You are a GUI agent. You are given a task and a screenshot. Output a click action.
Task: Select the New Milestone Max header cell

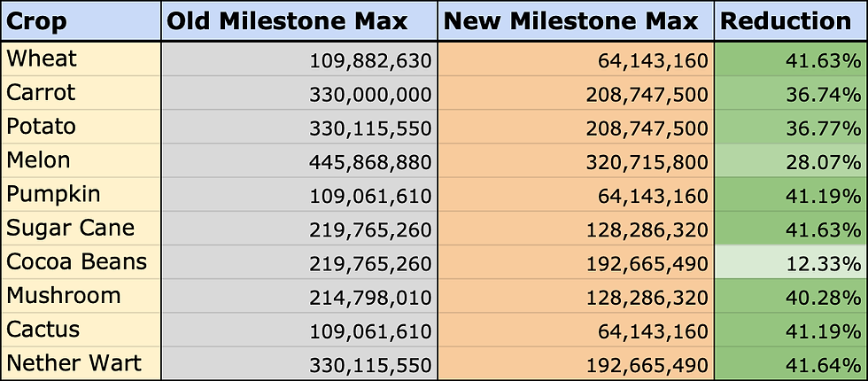[x=576, y=21]
